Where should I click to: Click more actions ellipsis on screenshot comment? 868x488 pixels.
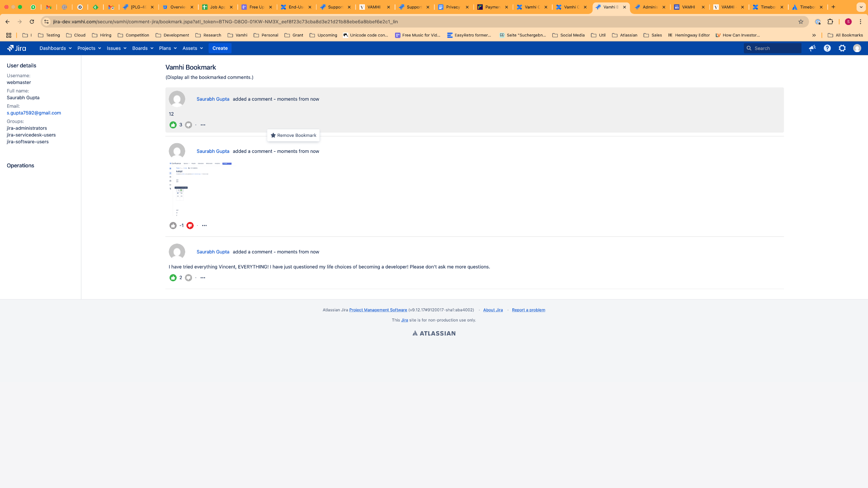tap(204, 226)
